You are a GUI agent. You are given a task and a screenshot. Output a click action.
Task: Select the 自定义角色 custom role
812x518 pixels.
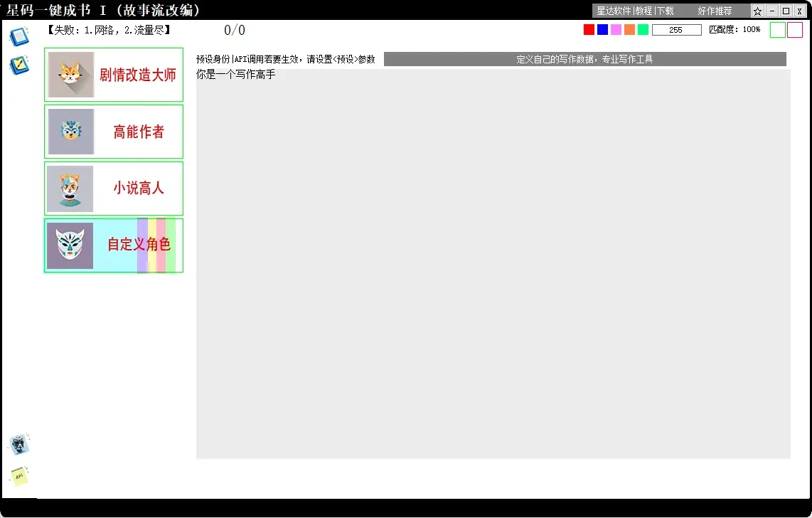coord(139,245)
